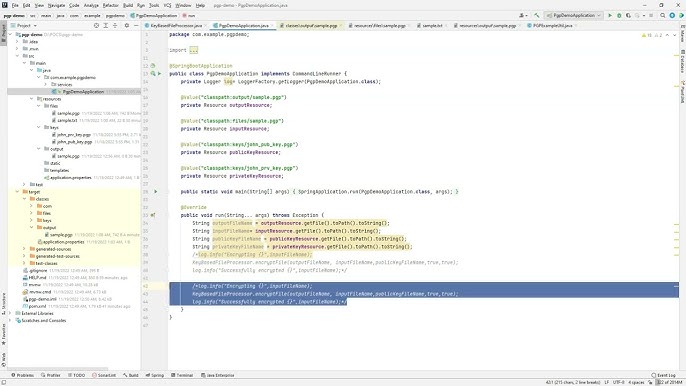The image size is (686, 386).
Task: Expand the services package folder
Action: (x=46, y=84)
